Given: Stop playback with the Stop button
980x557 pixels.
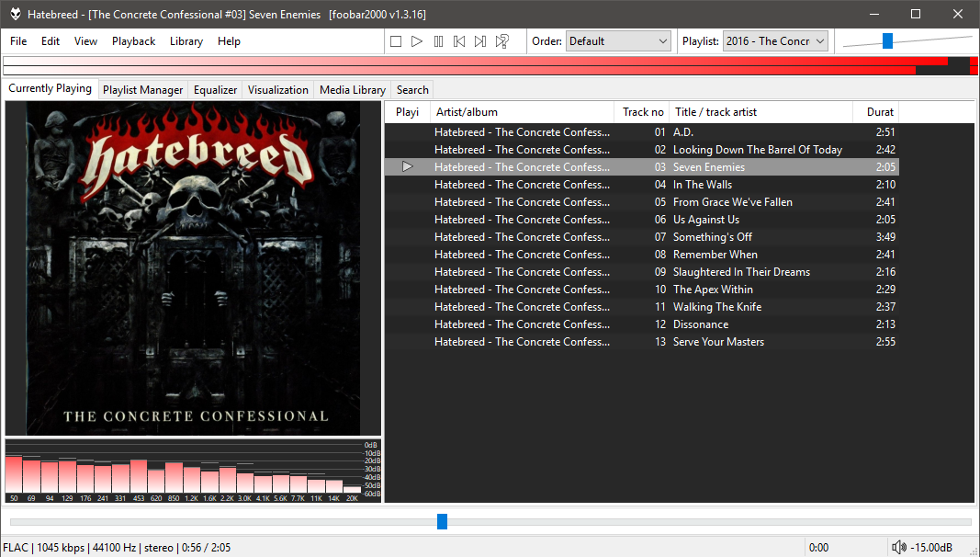Looking at the screenshot, I should tap(396, 41).
